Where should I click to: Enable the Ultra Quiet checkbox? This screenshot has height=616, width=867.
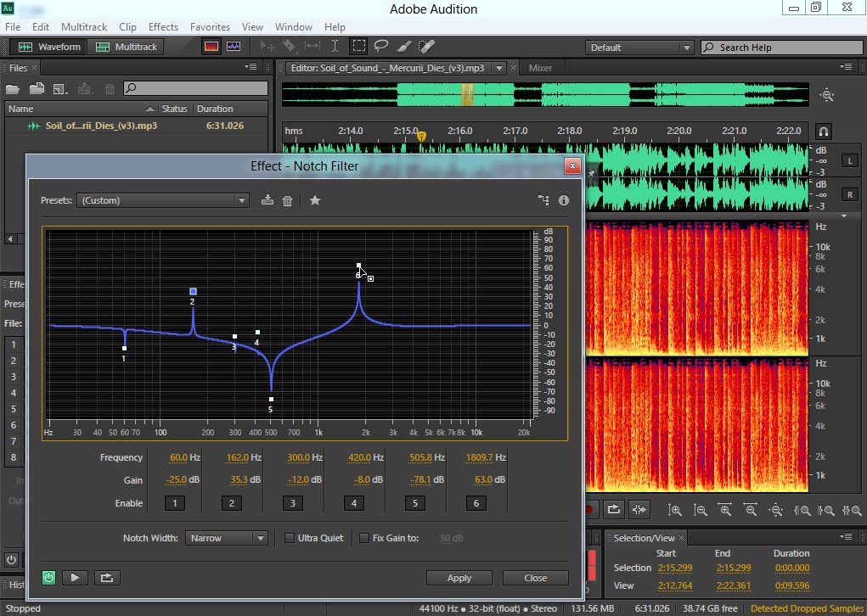pyautogui.click(x=289, y=538)
